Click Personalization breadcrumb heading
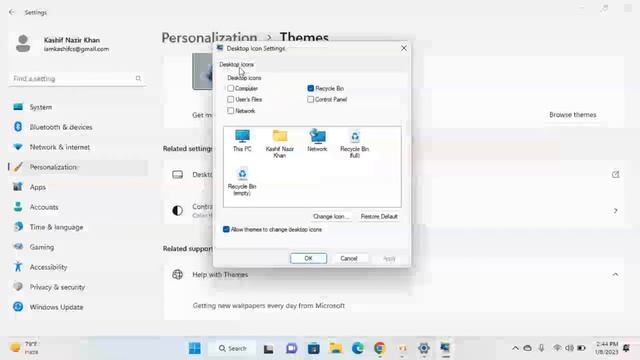This screenshot has width=640, height=360. (x=209, y=37)
